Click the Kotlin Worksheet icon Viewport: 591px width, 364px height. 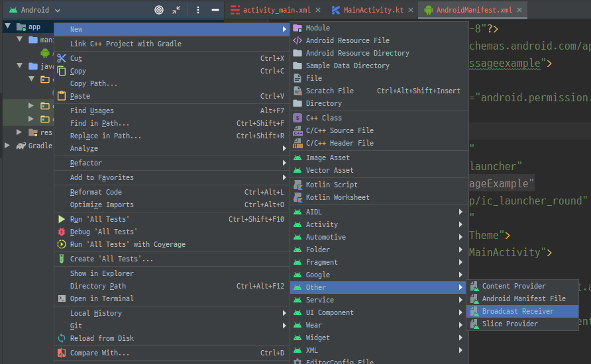coord(297,197)
